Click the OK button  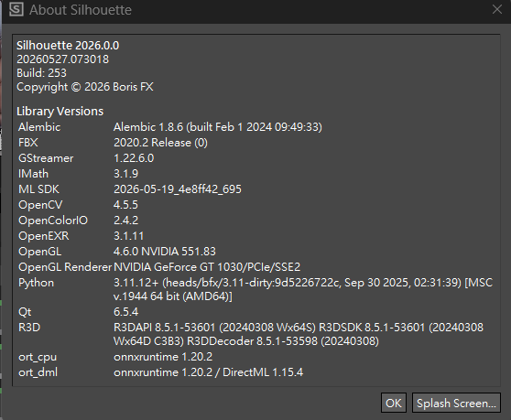(x=394, y=403)
